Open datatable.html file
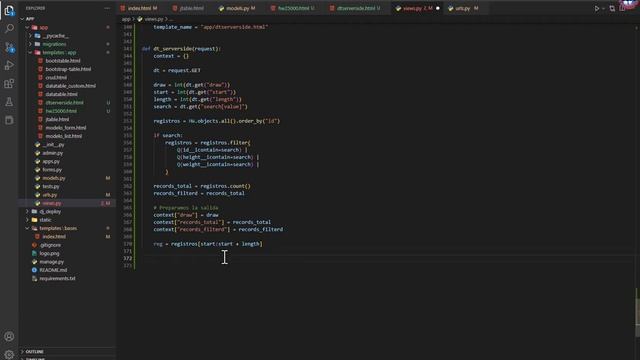The height and width of the screenshot is (360, 640). (61, 94)
